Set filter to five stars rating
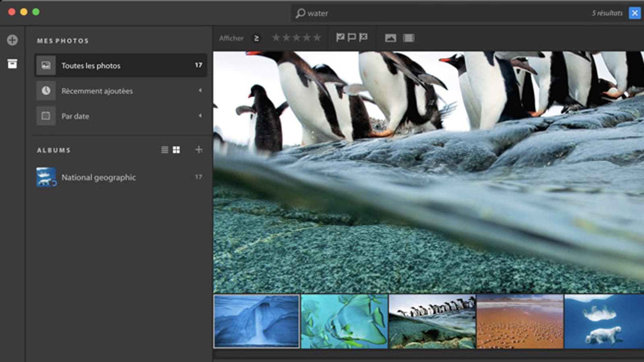 (x=317, y=38)
